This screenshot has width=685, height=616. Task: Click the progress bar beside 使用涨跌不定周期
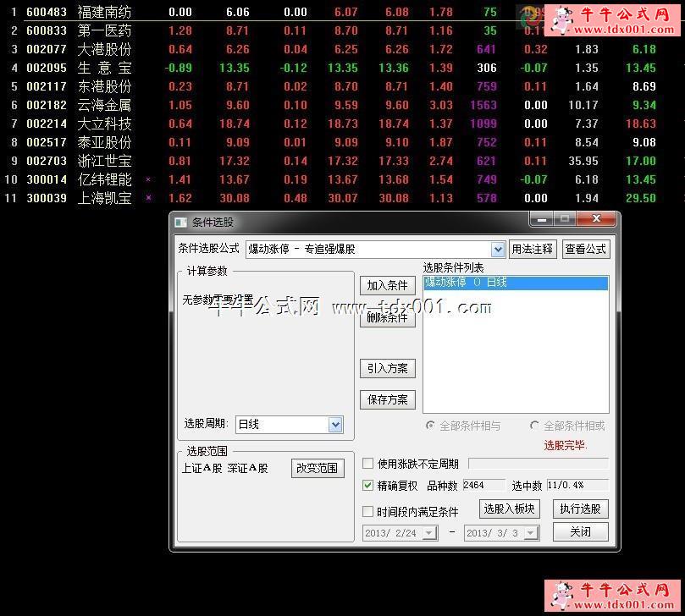click(539, 463)
